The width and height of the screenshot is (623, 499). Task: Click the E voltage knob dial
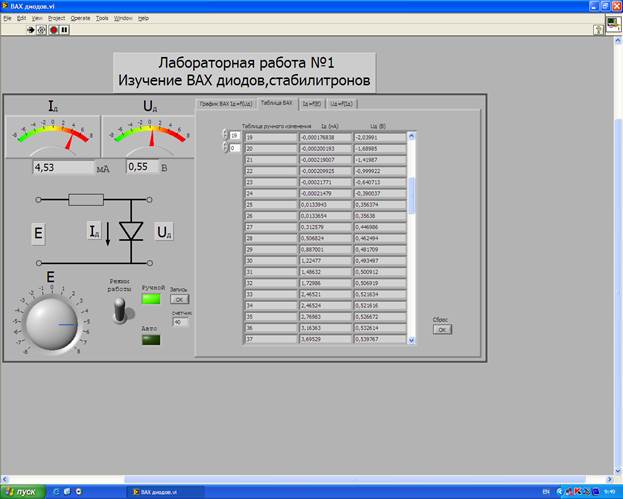click(52, 324)
